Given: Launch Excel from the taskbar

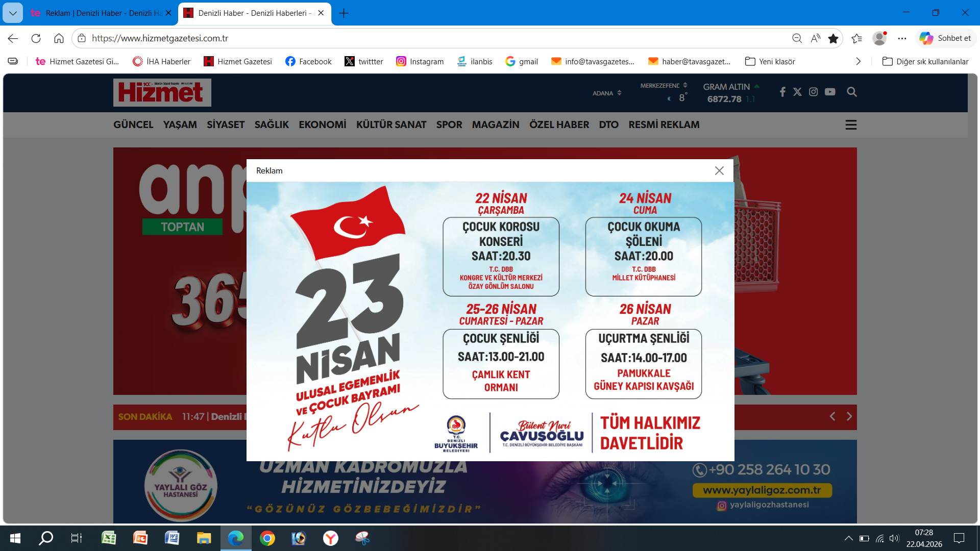Looking at the screenshot, I should 109,538.
